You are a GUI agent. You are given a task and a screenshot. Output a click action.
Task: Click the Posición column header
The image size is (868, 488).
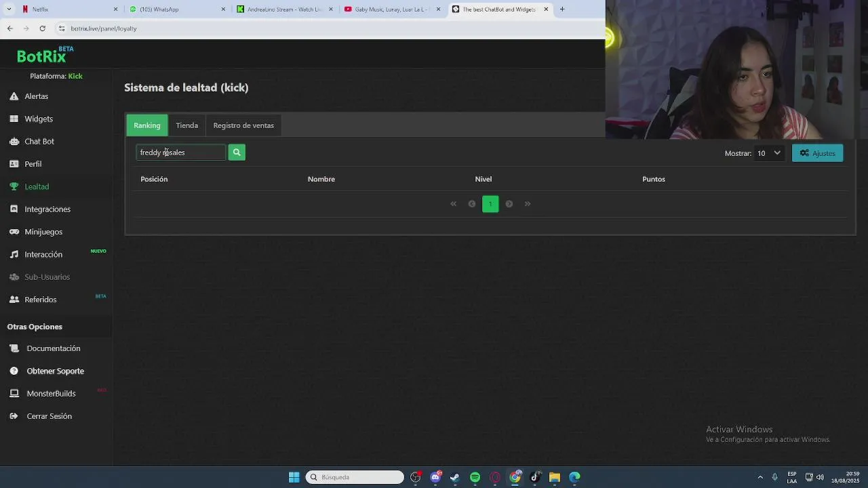[x=154, y=179]
